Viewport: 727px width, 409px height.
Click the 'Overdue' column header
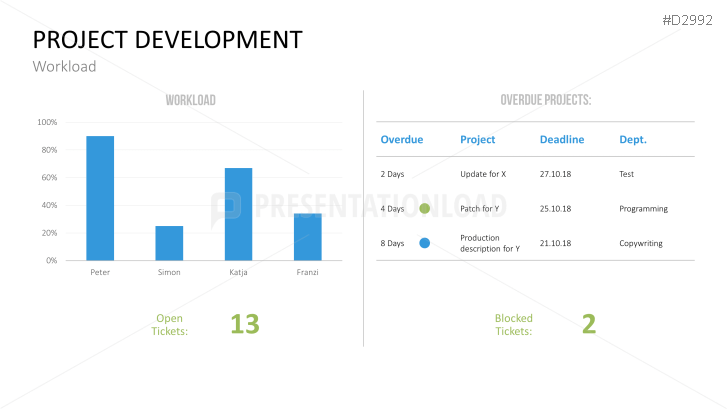(402, 140)
